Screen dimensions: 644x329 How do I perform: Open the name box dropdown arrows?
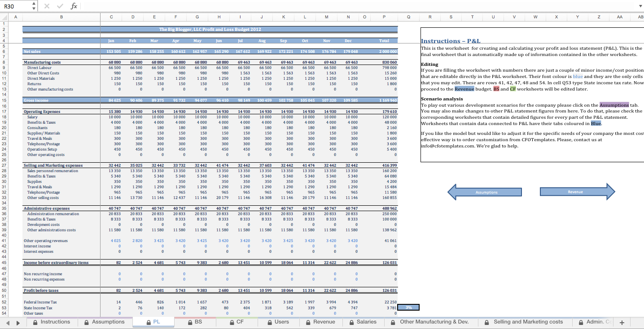(x=34, y=6)
